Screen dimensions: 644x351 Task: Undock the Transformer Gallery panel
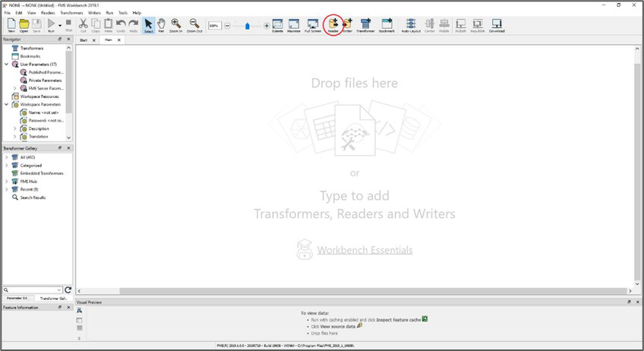(x=60, y=148)
